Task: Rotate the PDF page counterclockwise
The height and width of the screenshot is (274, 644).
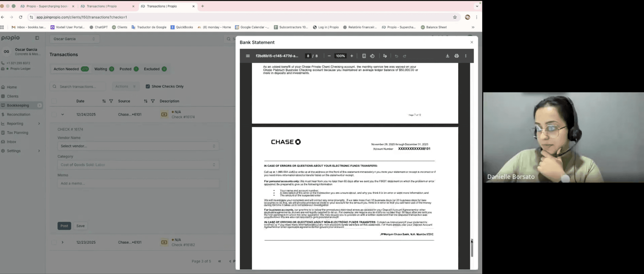Action: coord(372,56)
